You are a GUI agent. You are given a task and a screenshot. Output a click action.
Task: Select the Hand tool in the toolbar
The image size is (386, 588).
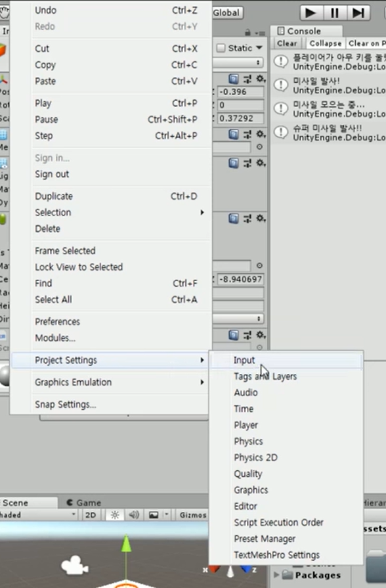tap(4, 12)
